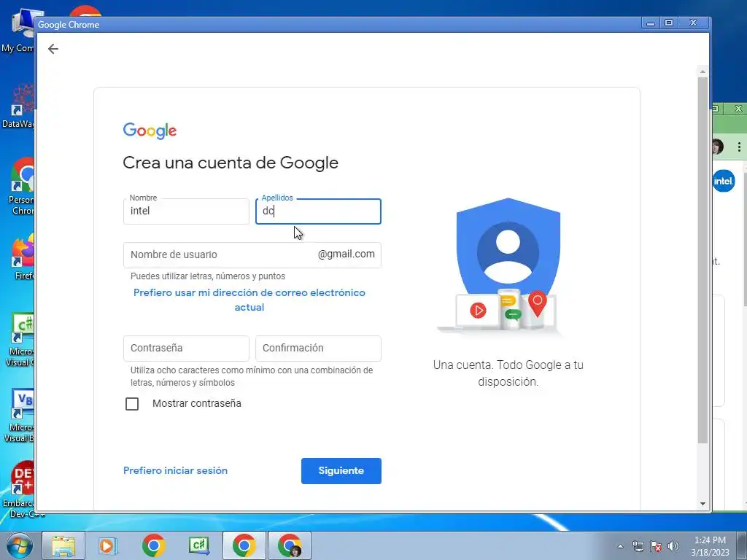Open Prefiero usar mi dirección de correo link

[x=249, y=300]
